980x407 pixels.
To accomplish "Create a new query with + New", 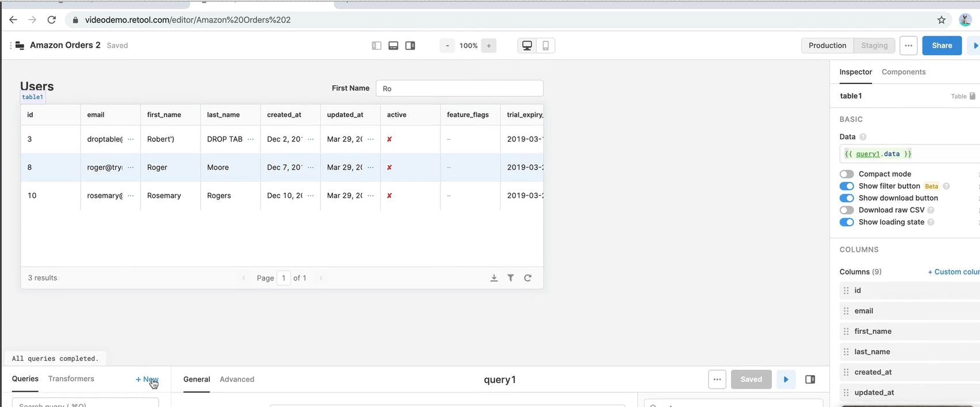I will 147,379.
